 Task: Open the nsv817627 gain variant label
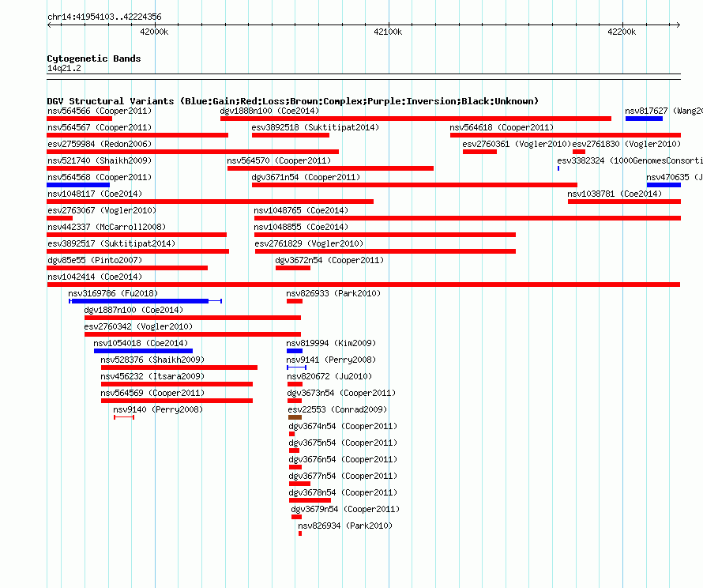(664, 111)
